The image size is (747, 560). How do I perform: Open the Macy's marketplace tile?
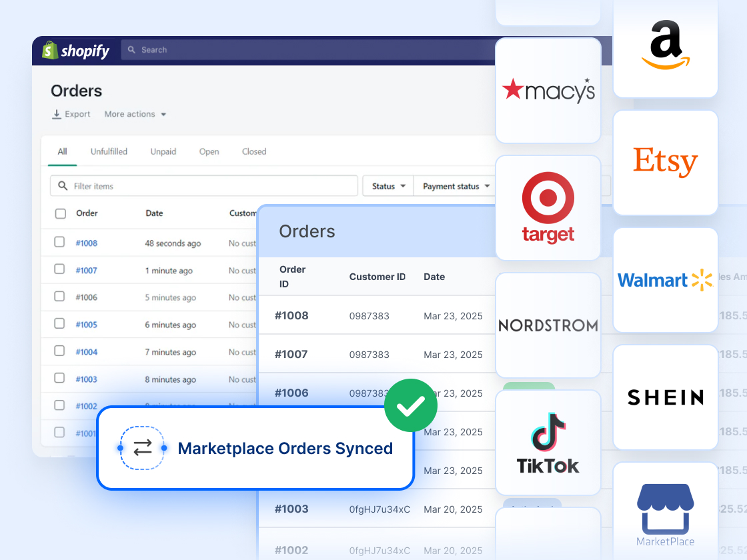click(x=548, y=90)
